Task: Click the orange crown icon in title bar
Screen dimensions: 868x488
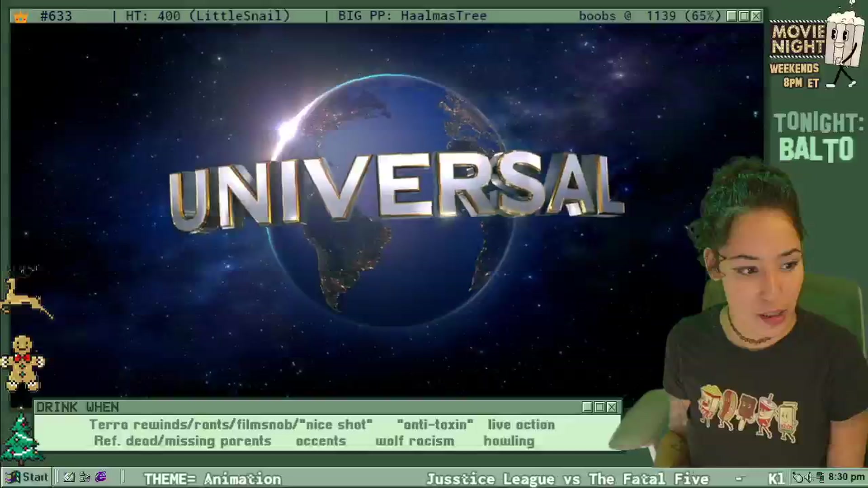Action: [x=21, y=17]
